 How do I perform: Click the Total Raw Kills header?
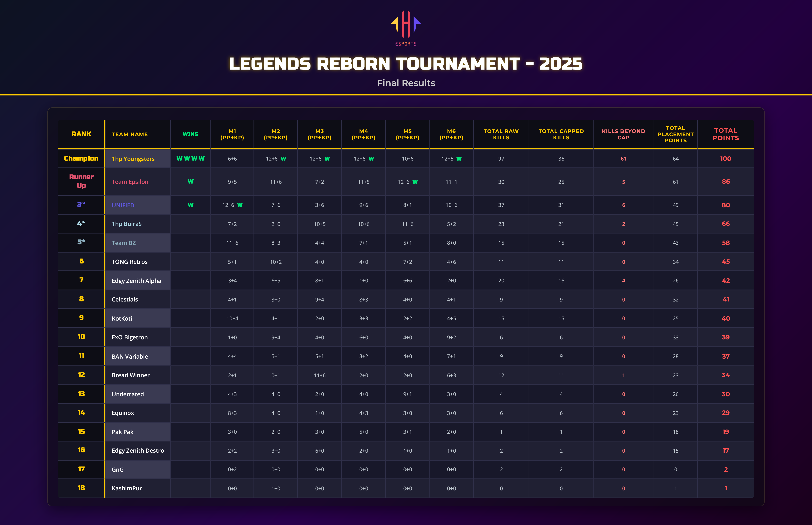pos(501,134)
